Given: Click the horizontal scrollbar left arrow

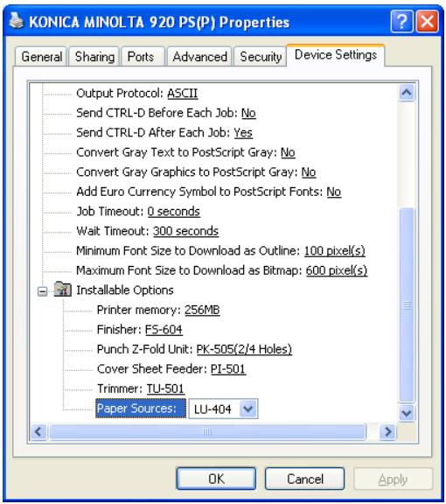Looking at the screenshot, I should coord(38,431).
